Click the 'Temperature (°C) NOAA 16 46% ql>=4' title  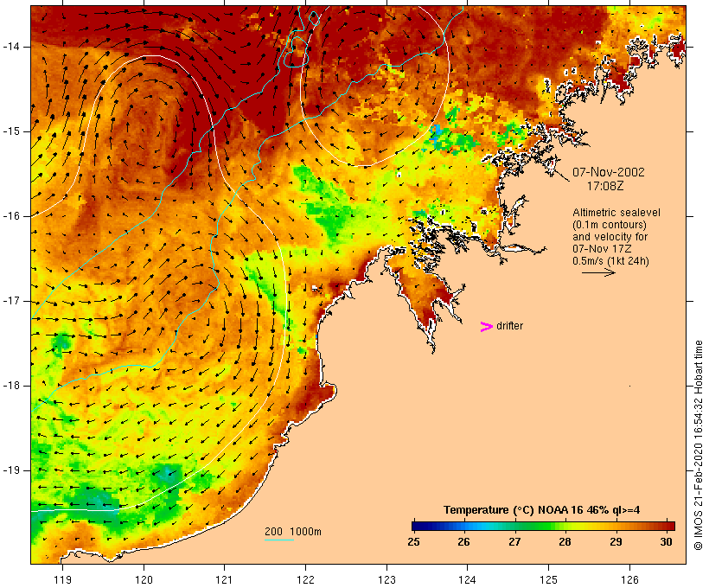tap(542, 510)
